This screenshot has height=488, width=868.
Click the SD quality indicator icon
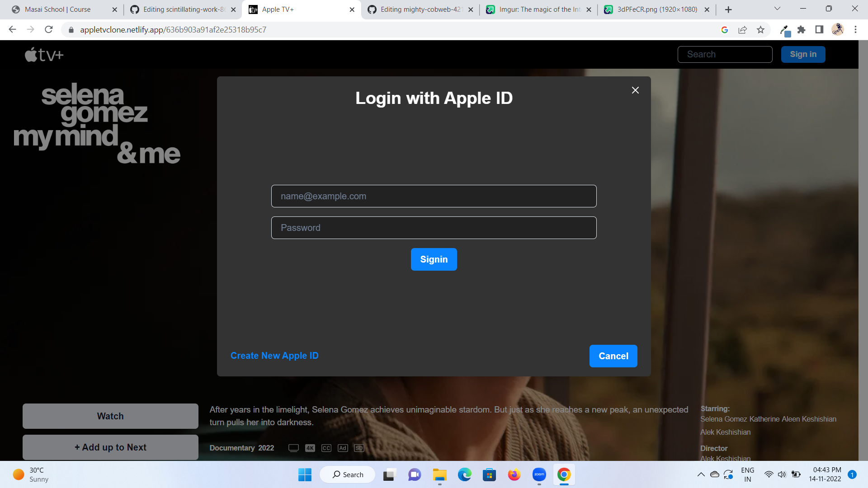click(x=359, y=447)
